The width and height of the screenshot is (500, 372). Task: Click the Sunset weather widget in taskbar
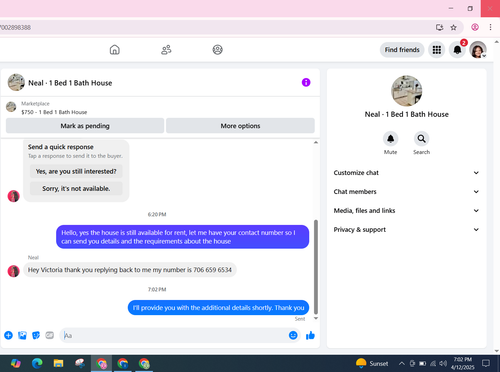pyautogui.click(x=372, y=363)
